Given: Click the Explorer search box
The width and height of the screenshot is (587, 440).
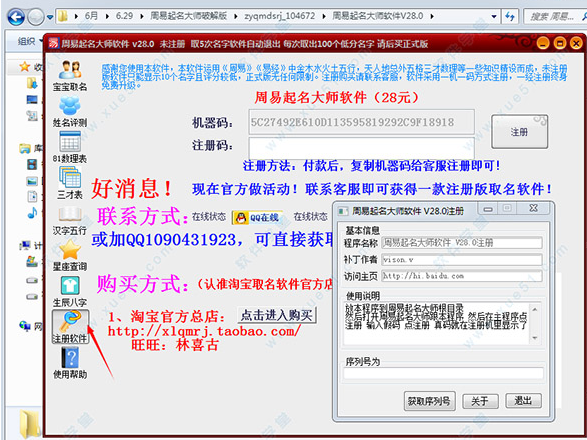Looking at the screenshot, I should 555,16.
